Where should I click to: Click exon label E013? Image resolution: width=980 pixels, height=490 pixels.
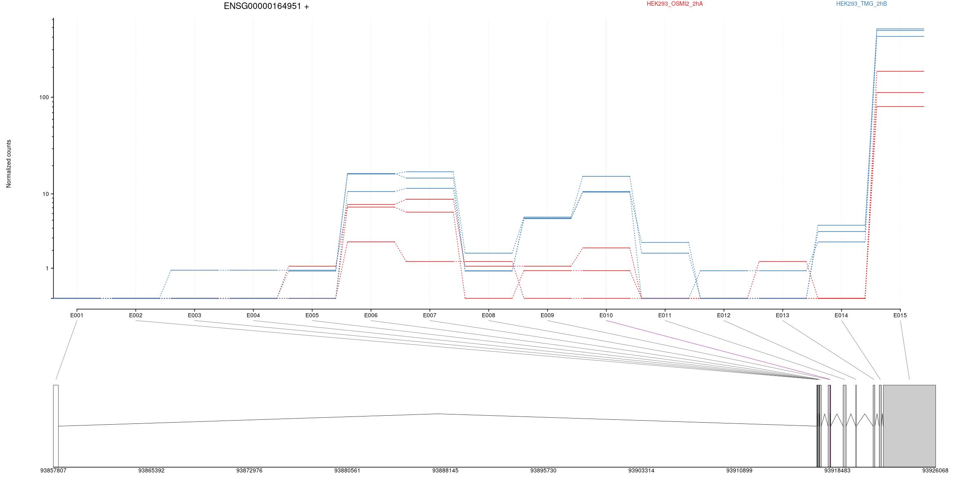coord(782,315)
